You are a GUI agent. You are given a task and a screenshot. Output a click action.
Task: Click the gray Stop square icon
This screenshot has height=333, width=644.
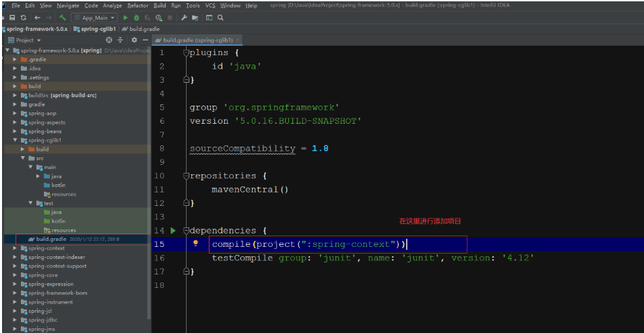pos(170,17)
